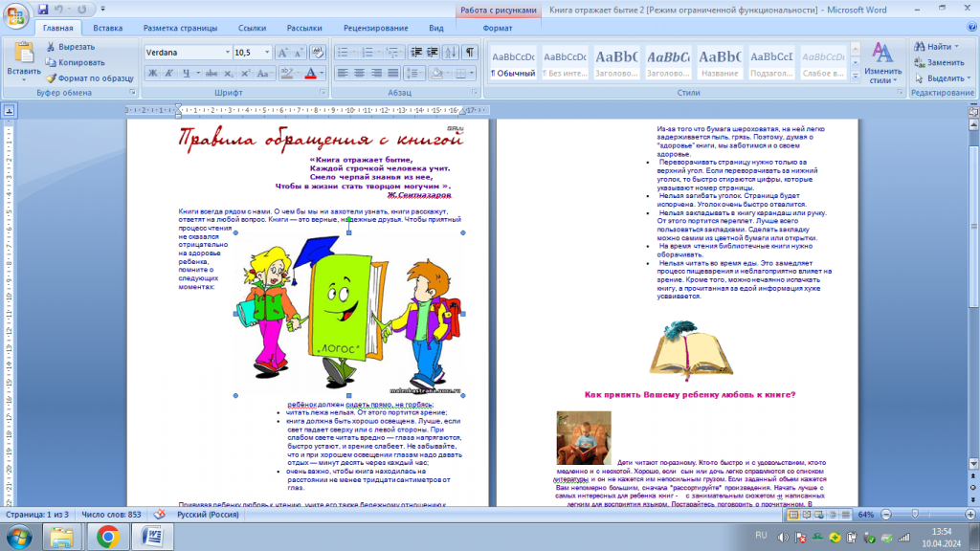Expand the styles gallery More arrow
The image size is (980, 551).
[x=855, y=76]
